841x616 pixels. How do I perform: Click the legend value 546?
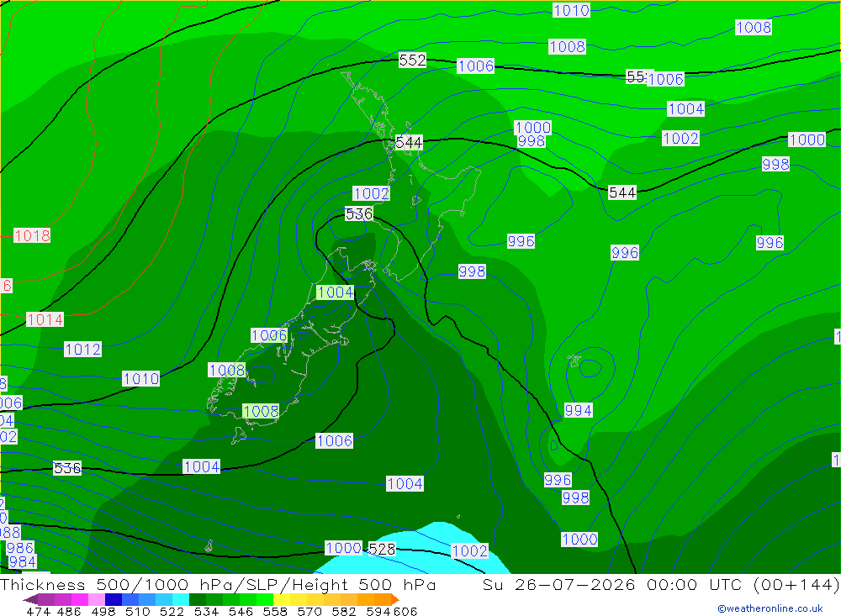click(x=241, y=611)
